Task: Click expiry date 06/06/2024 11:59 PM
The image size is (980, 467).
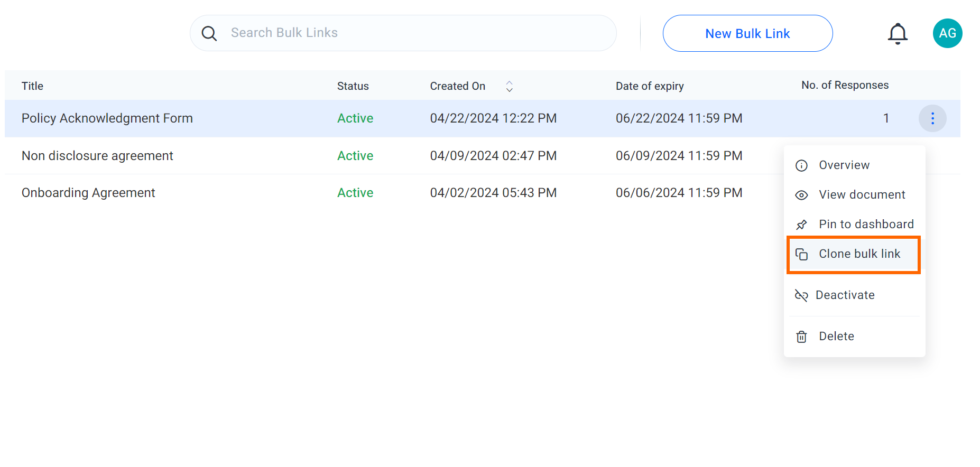Action: pyautogui.click(x=679, y=193)
